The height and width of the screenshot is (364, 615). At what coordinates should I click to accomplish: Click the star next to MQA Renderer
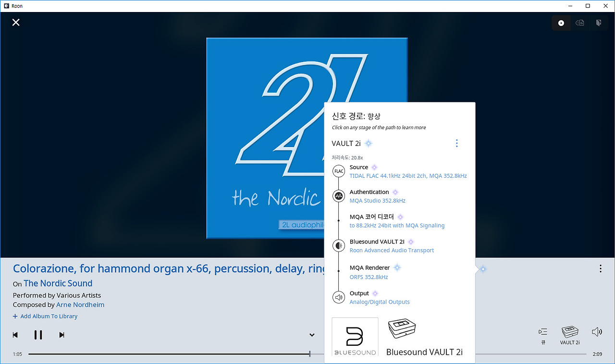pyautogui.click(x=397, y=267)
